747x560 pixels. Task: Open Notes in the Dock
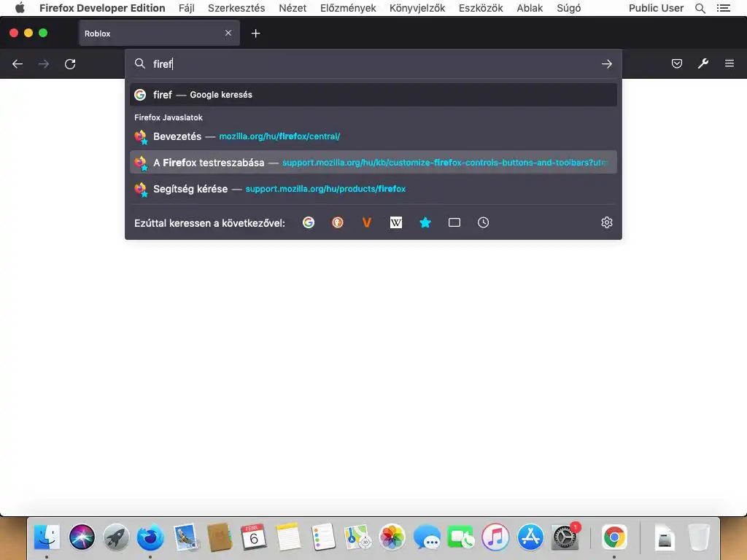coord(289,537)
